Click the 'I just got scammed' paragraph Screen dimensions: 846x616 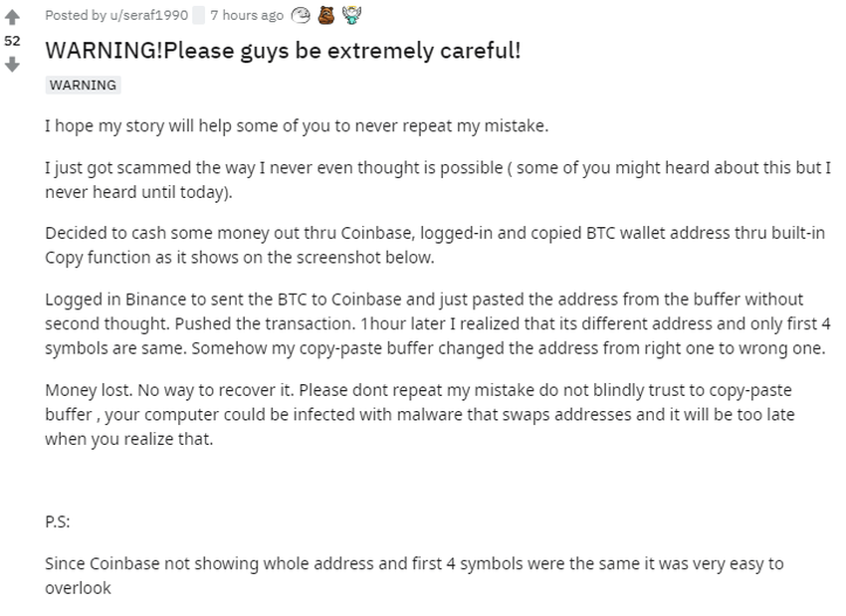(x=438, y=179)
